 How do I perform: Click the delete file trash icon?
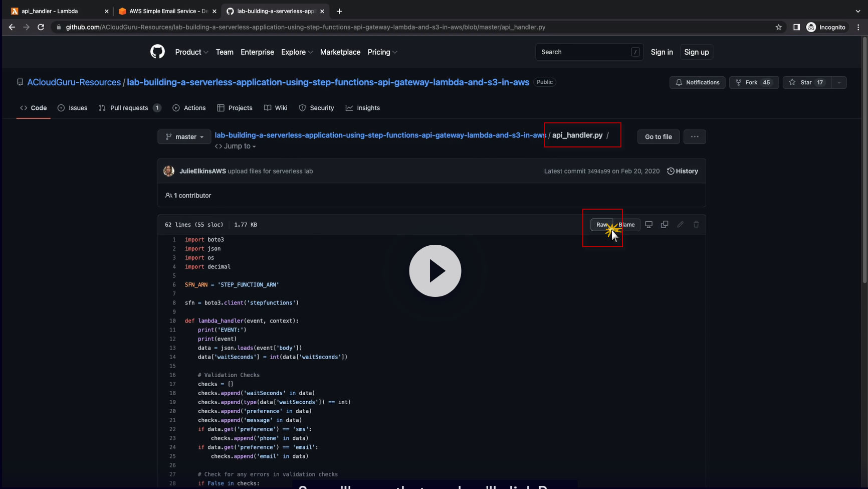(x=696, y=225)
